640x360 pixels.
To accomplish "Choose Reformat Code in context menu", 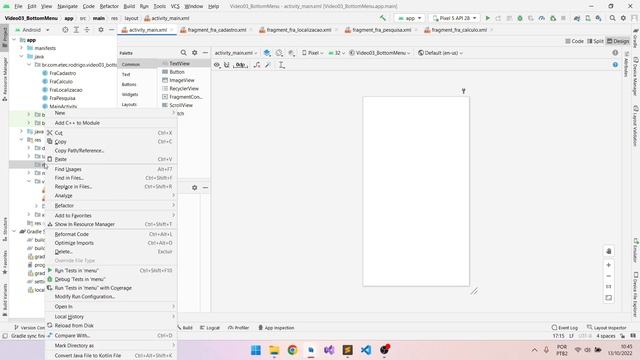I will (111, 234).
